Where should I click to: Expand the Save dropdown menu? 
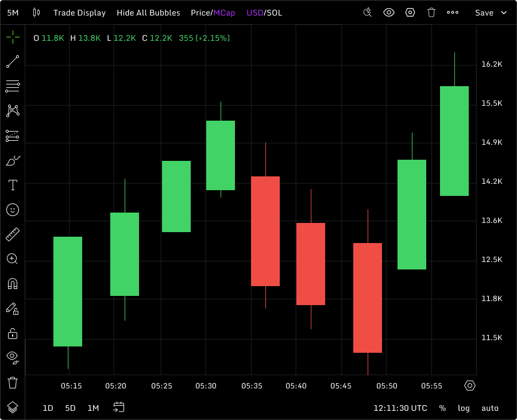[491, 13]
